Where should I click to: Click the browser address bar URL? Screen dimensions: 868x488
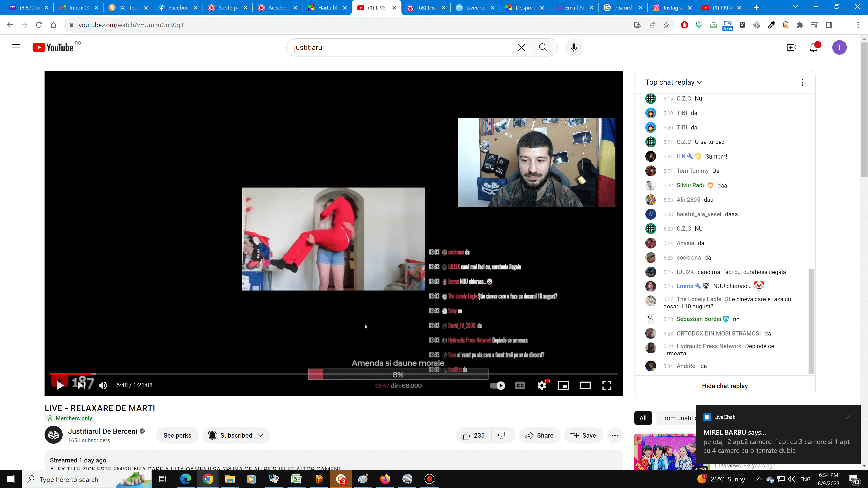[132, 25]
